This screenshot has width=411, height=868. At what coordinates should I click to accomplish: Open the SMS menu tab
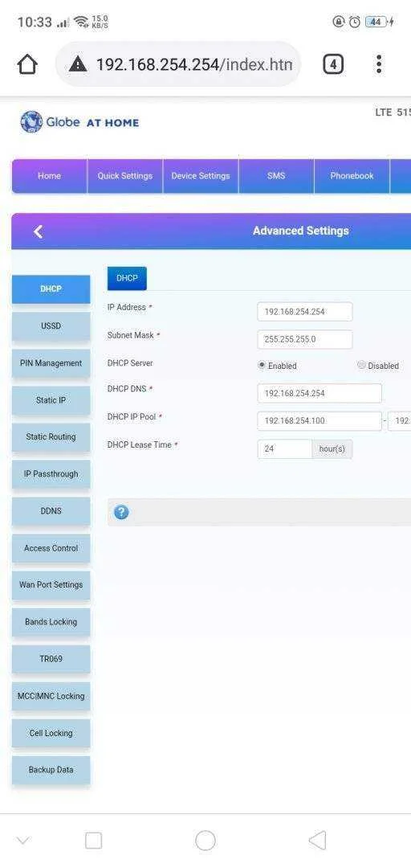click(x=276, y=176)
